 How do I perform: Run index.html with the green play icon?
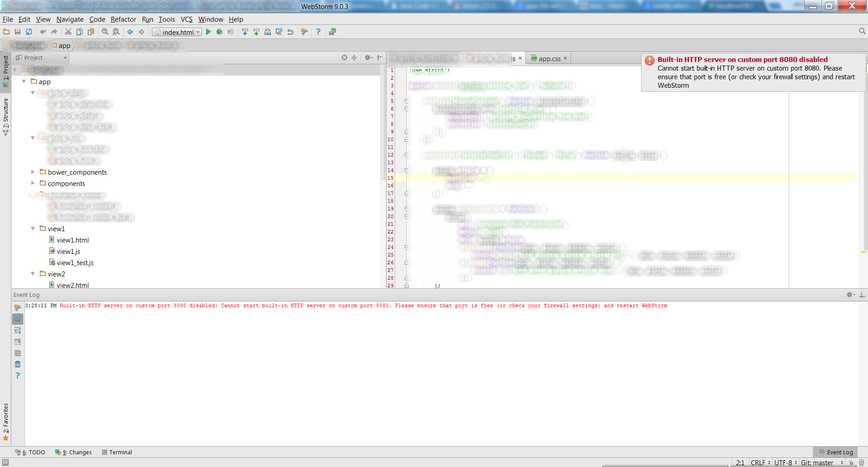coord(208,32)
